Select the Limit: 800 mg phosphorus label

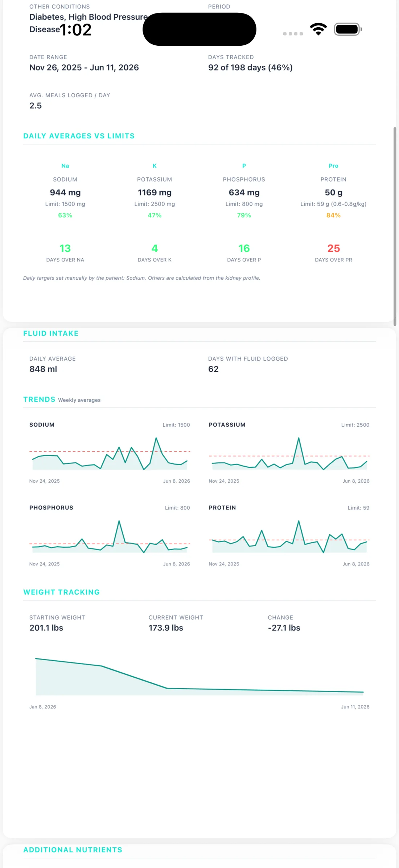point(244,204)
